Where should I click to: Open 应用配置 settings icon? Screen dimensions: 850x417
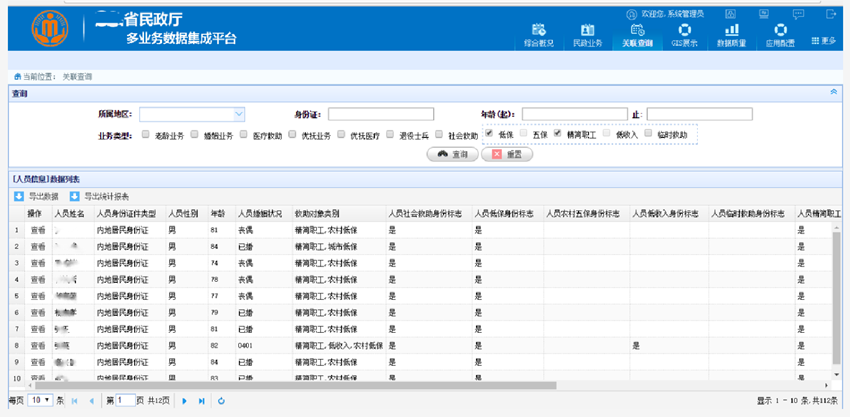[x=780, y=30]
